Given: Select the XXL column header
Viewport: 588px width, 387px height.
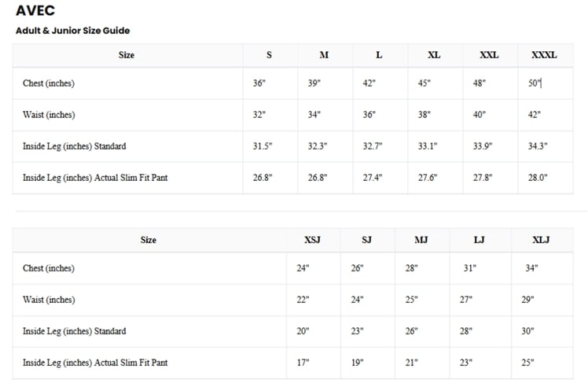Looking at the screenshot, I should pos(489,55).
